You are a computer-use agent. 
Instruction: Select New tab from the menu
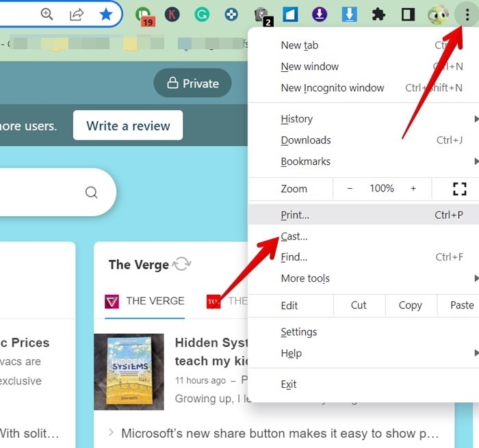click(x=363, y=45)
